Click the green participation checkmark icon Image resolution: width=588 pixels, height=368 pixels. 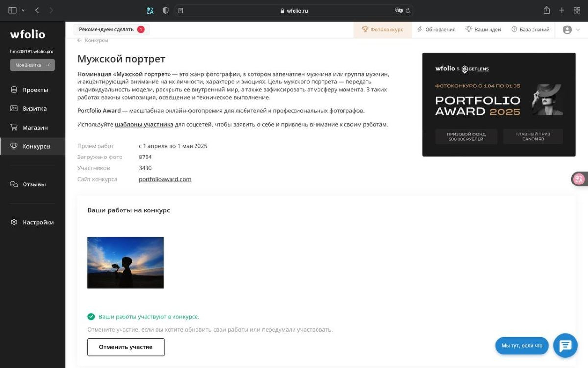[x=91, y=317]
